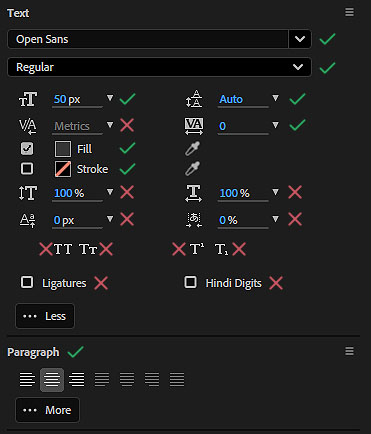Screen dimensions: 371x434
Task: Enable Subscript styling
Action: [222, 249]
